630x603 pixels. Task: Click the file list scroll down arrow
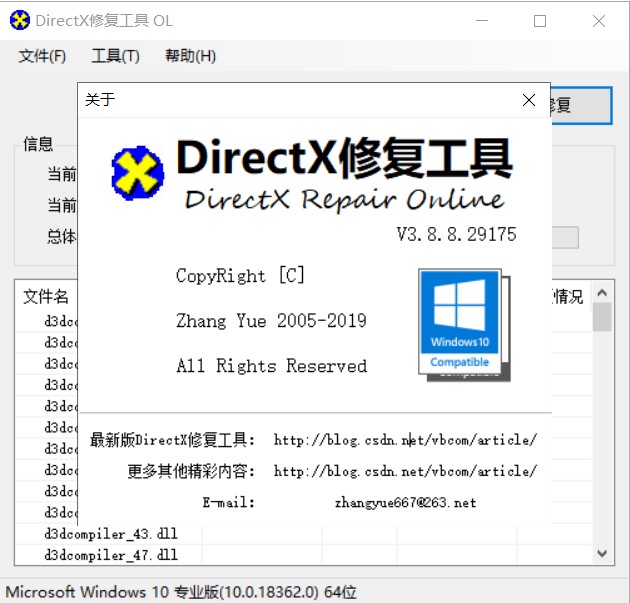pyautogui.click(x=602, y=554)
